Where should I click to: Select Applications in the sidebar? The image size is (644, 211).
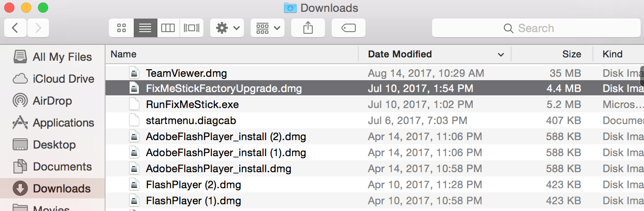coord(53,123)
